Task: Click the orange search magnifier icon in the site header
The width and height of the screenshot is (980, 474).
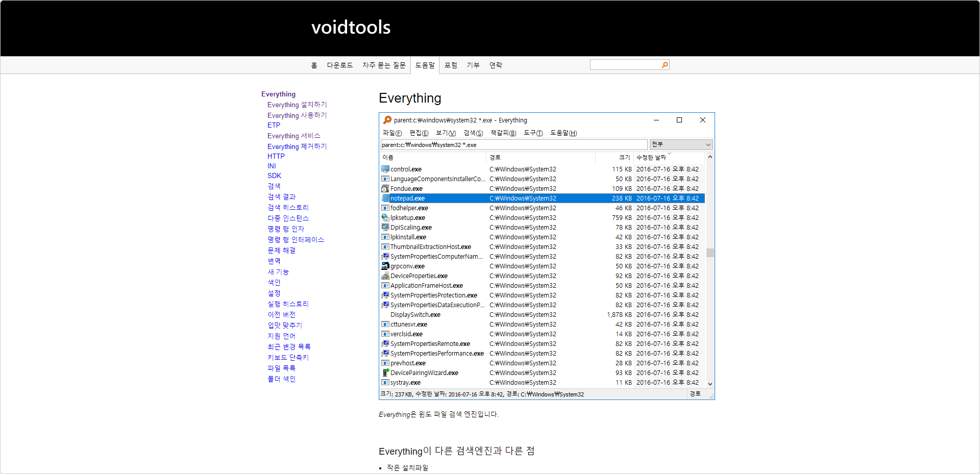Action: pos(665,65)
